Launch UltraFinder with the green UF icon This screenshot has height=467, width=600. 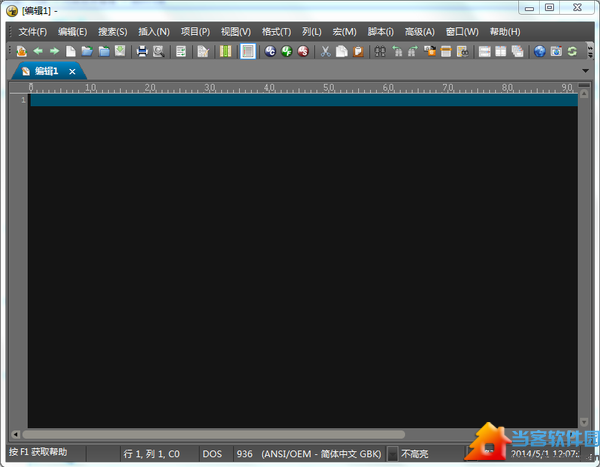(287, 51)
